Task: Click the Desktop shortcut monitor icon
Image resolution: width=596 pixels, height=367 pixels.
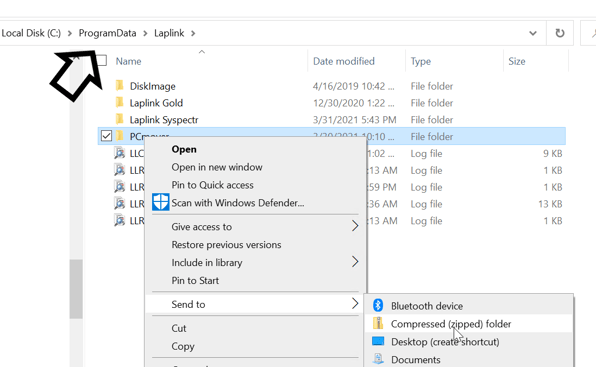Action: tap(378, 341)
